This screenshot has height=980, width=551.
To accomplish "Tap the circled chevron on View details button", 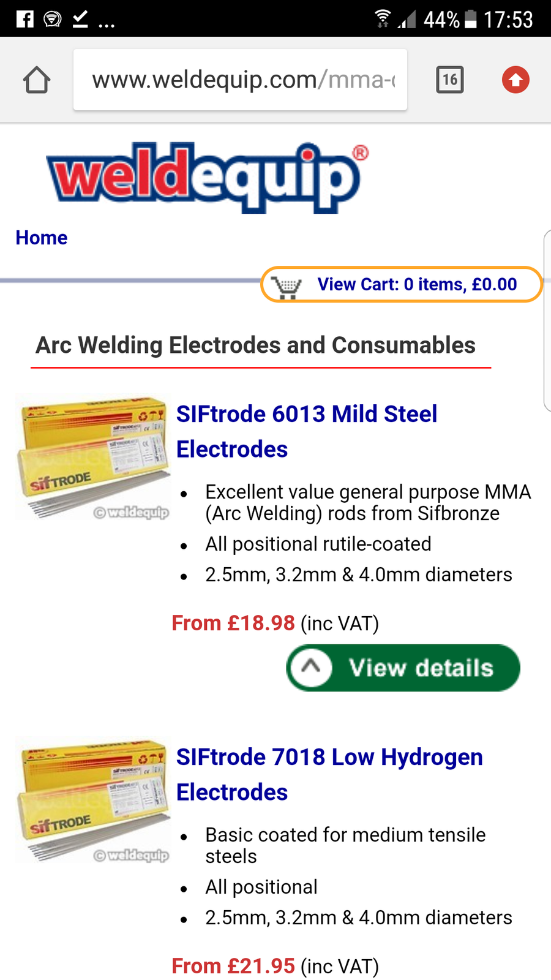I will click(311, 668).
